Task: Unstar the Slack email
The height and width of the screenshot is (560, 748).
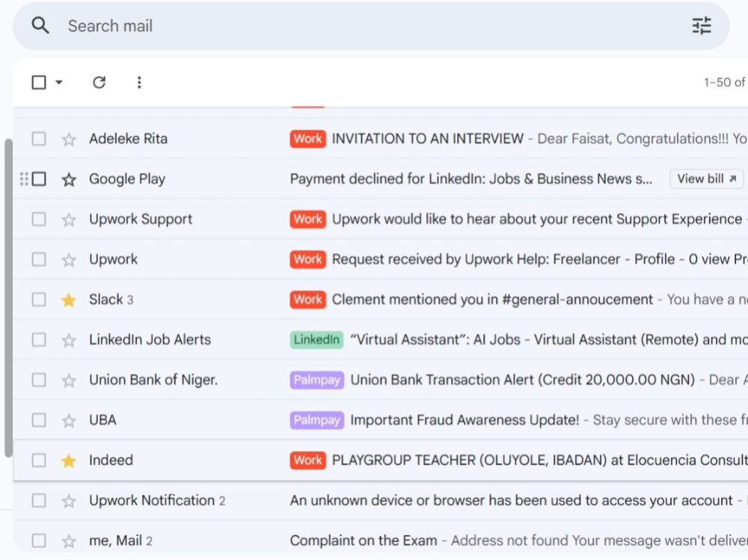Action: click(69, 300)
